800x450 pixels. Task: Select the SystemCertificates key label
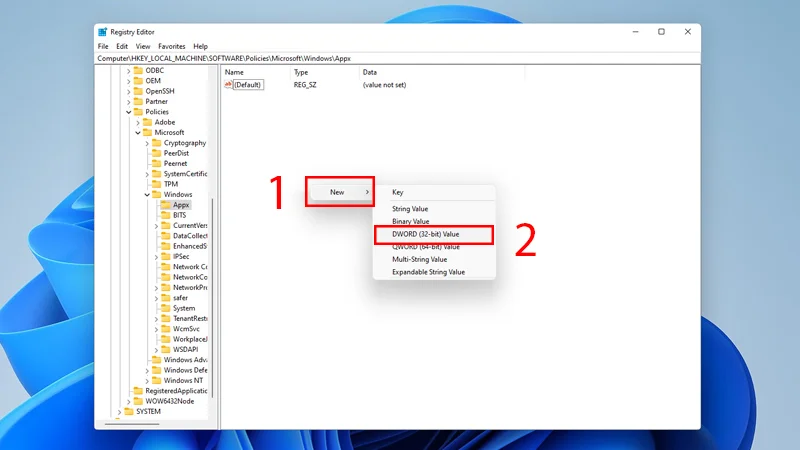185,174
